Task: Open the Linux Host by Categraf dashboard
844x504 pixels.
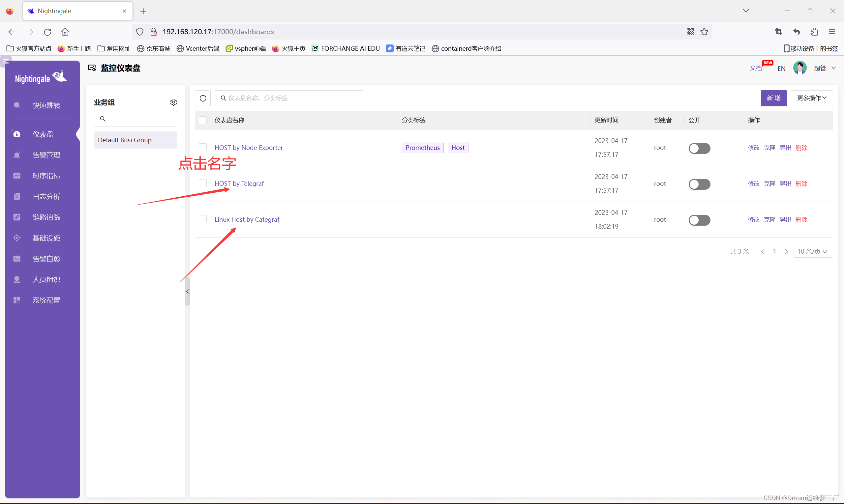Action: click(x=247, y=219)
